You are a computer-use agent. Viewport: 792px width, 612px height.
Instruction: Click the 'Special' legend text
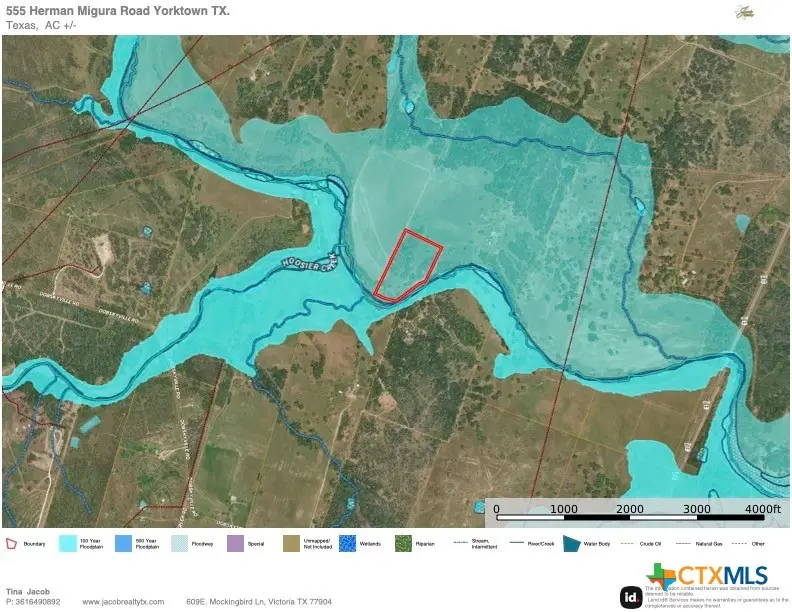[256, 544]
